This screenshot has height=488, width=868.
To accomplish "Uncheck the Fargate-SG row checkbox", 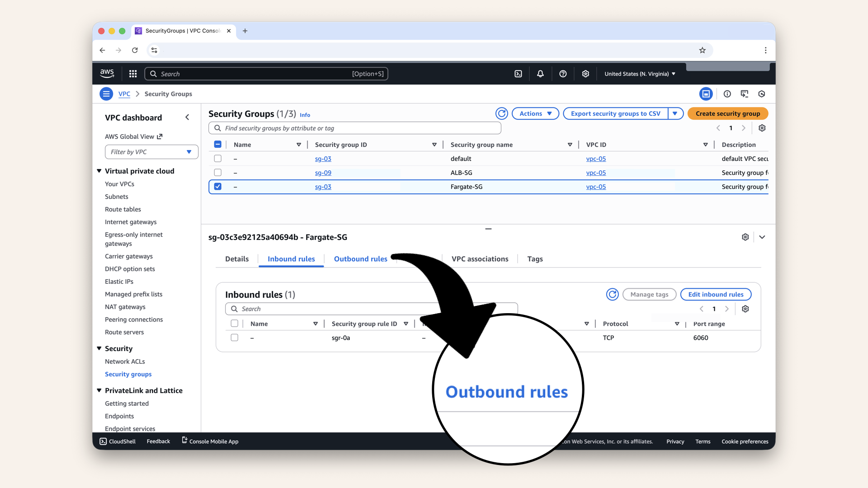I will [217, 186].
